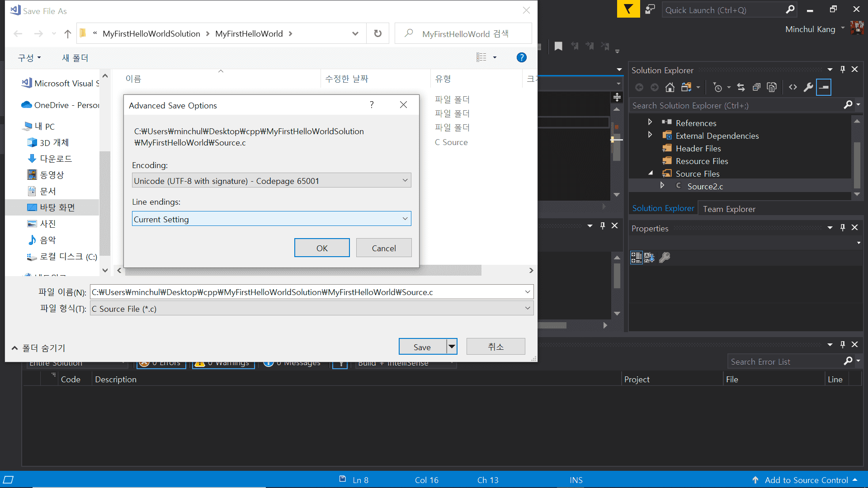
Task: Open the Line endings dropdown
Action: [x=271, y=219]
